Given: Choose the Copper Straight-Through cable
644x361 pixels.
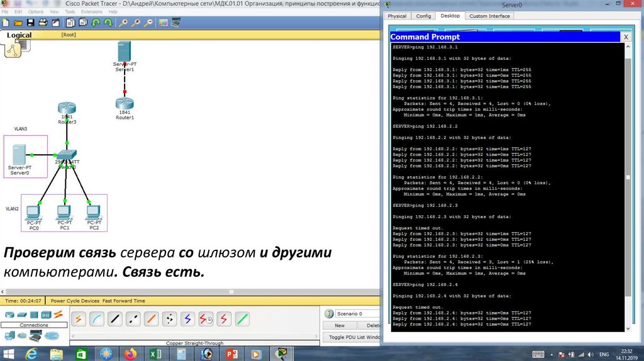Looking at the screenshot, I should pyautogui.click(x=115, y=319).
